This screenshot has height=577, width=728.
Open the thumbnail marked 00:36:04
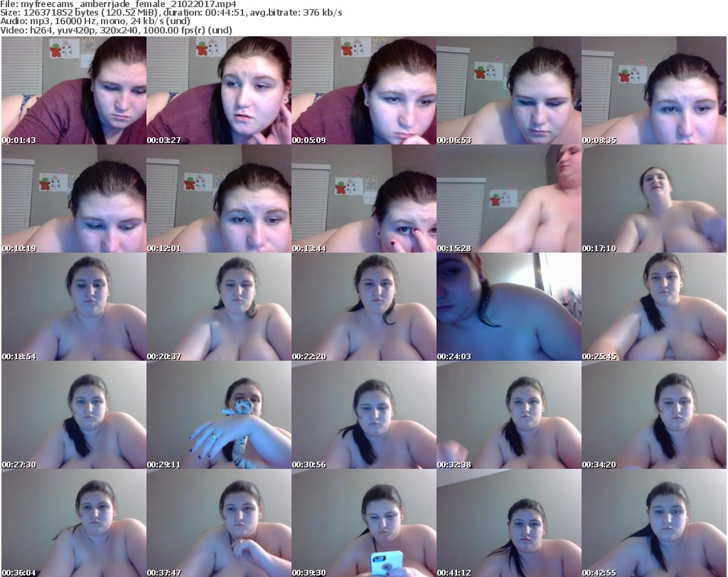click(x=74, y=523)
